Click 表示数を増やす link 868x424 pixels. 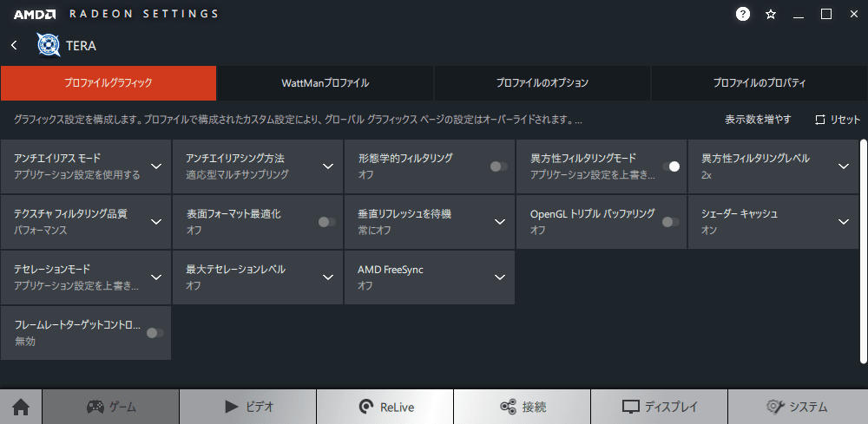tap(758, 120)
